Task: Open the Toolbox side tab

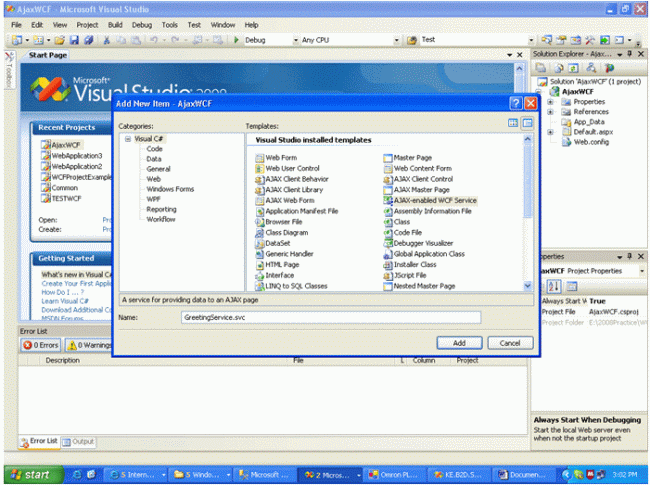Action: pyautogui.click(x=10, y=70)
